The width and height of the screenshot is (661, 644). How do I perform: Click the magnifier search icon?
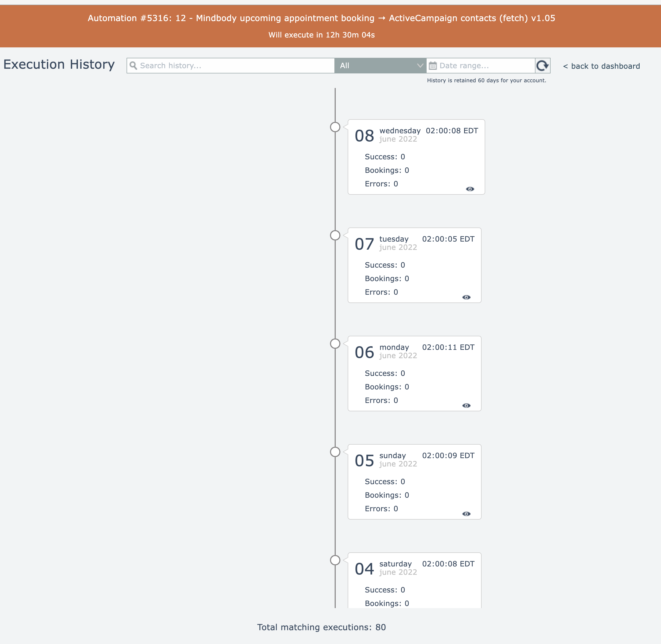[x=133, y=66]
